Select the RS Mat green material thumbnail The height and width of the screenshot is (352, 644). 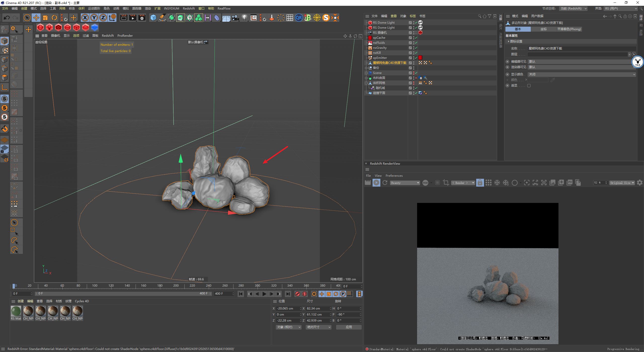click(x=16, y=311)
